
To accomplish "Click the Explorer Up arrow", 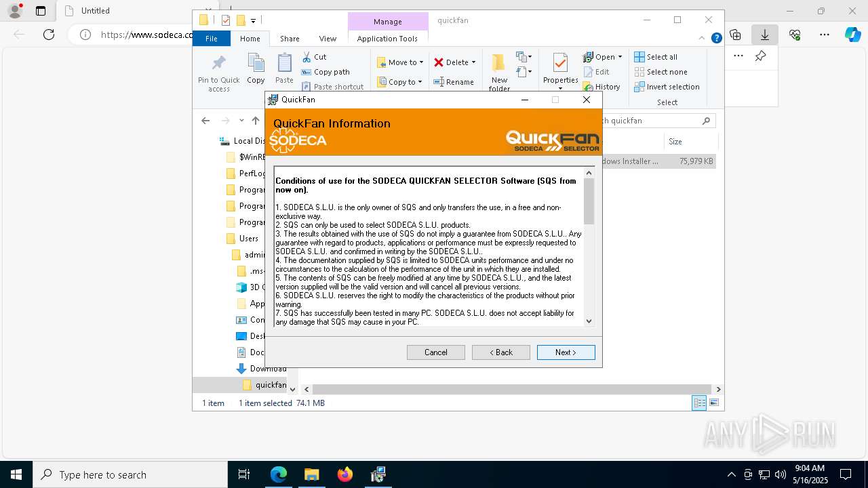I will (255, 121).
